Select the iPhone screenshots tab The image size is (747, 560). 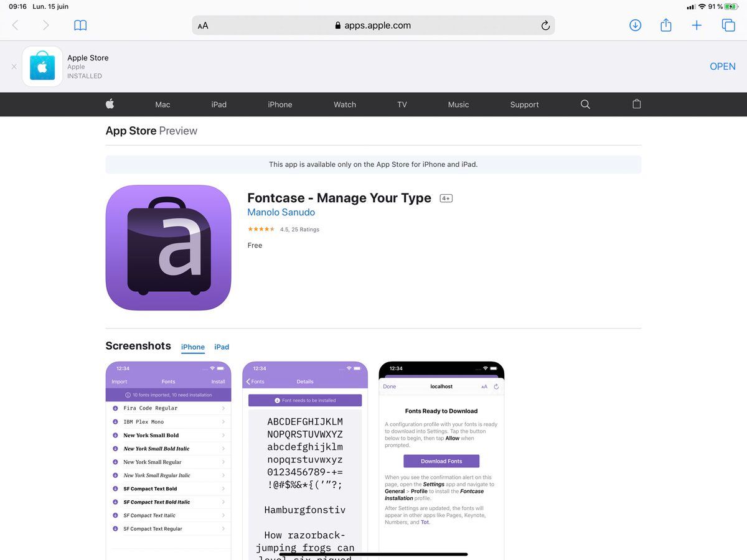(x=193, y=347)
